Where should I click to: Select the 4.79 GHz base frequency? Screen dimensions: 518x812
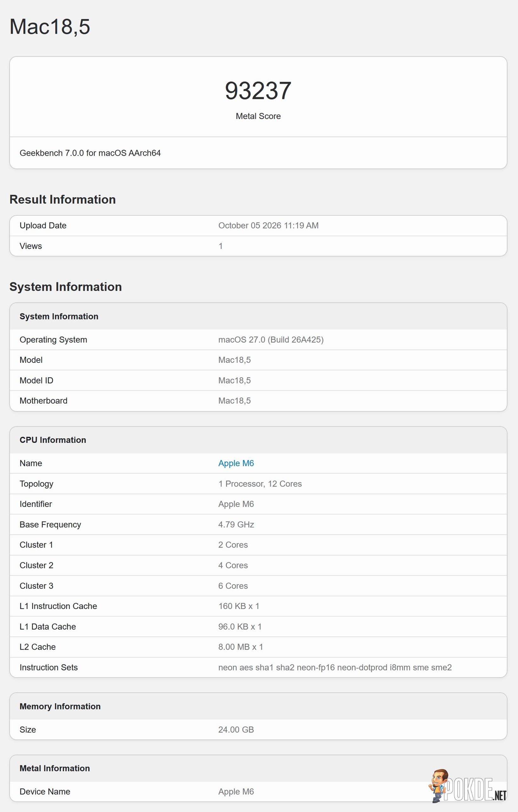point(236,524)
